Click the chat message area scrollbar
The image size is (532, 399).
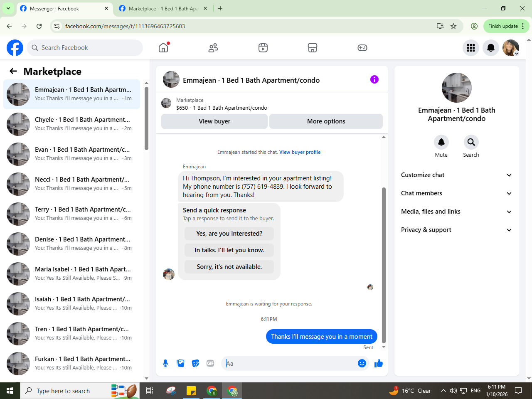[384, 265]
